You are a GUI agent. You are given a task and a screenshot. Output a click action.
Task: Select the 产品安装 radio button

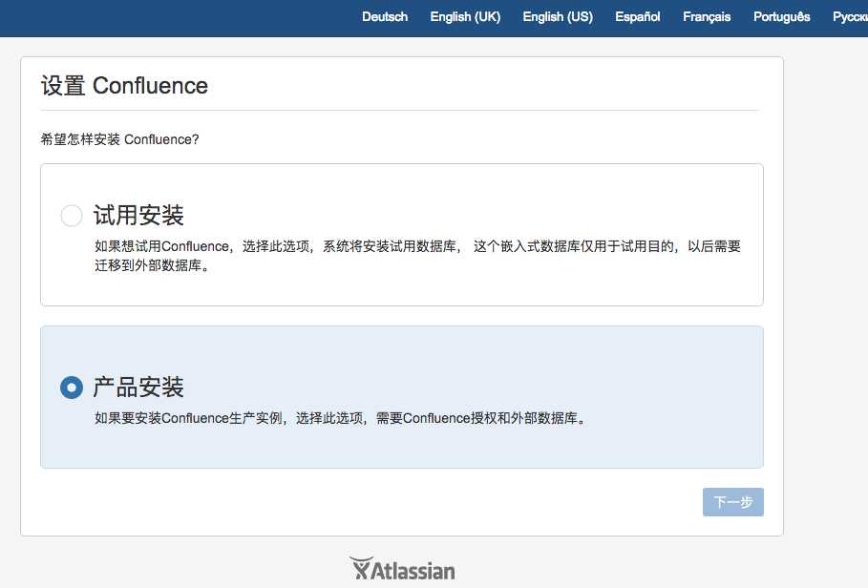point(72,388)
